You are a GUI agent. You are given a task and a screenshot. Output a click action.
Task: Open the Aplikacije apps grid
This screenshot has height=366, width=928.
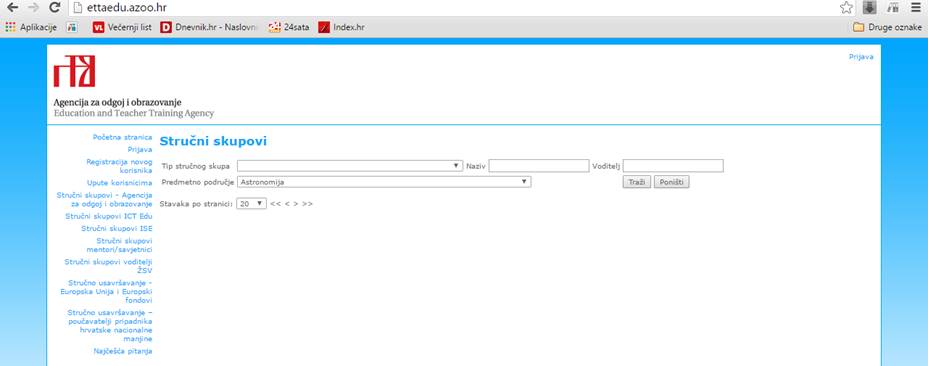pyautogui.click(x=31, y=27)
